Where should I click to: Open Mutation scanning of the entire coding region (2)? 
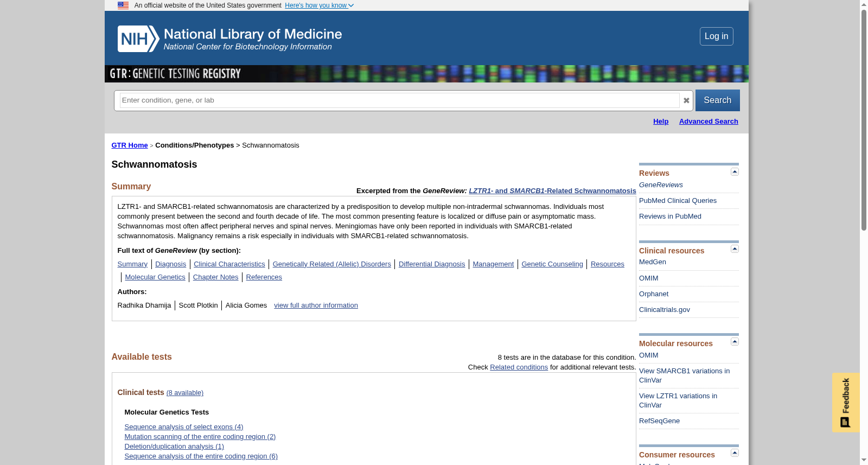(200, 437)
